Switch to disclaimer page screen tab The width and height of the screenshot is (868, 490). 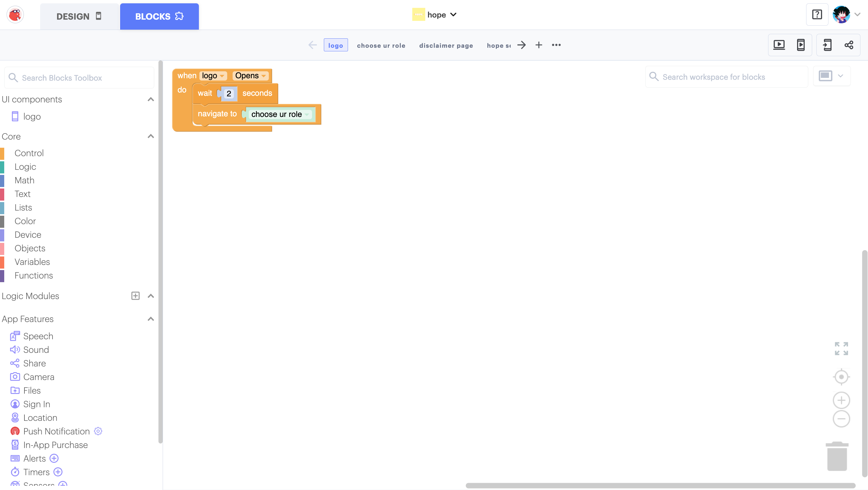tap(446, 45)
